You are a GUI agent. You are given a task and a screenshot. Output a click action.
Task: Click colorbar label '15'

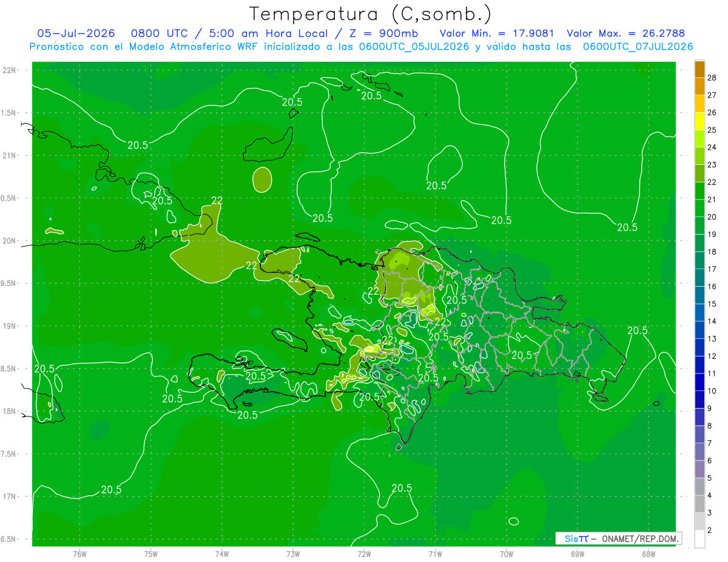[x=712, y=304]
